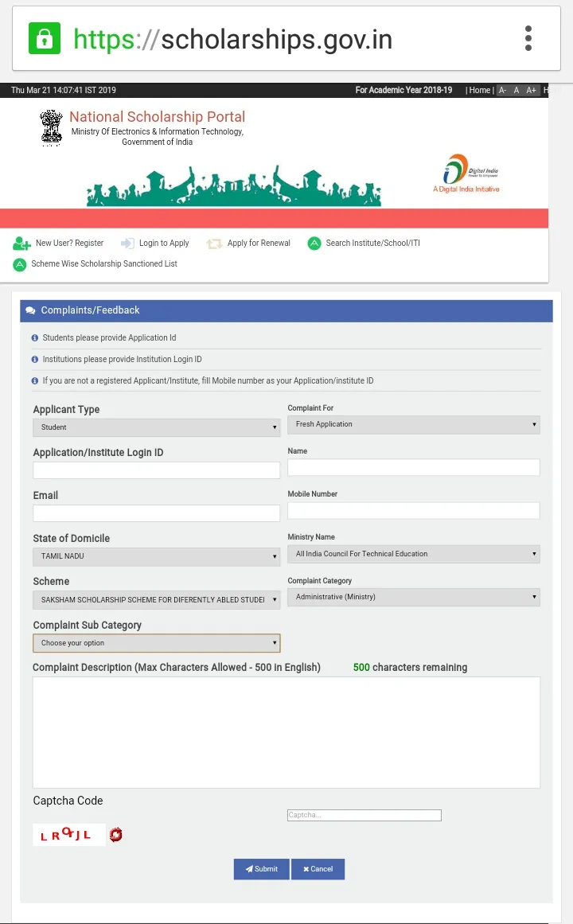
Task: Click the Government of India emblem
Action: 51,127
